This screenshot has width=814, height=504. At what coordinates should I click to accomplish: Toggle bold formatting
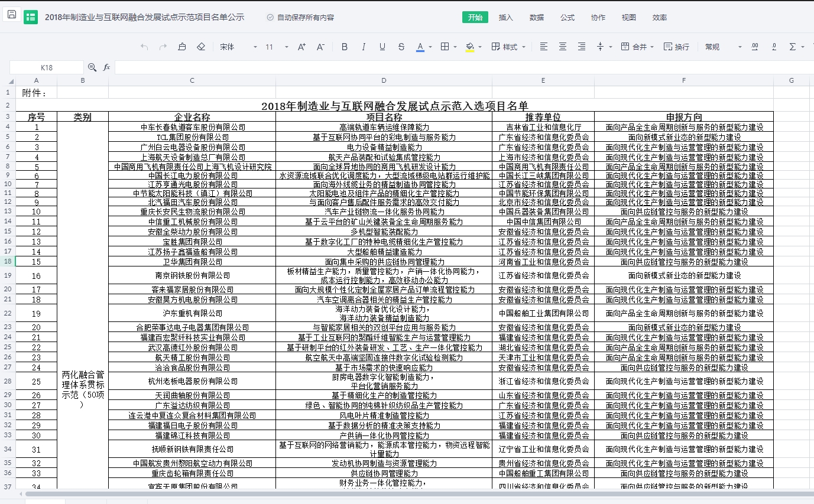[x=345, y=47]
